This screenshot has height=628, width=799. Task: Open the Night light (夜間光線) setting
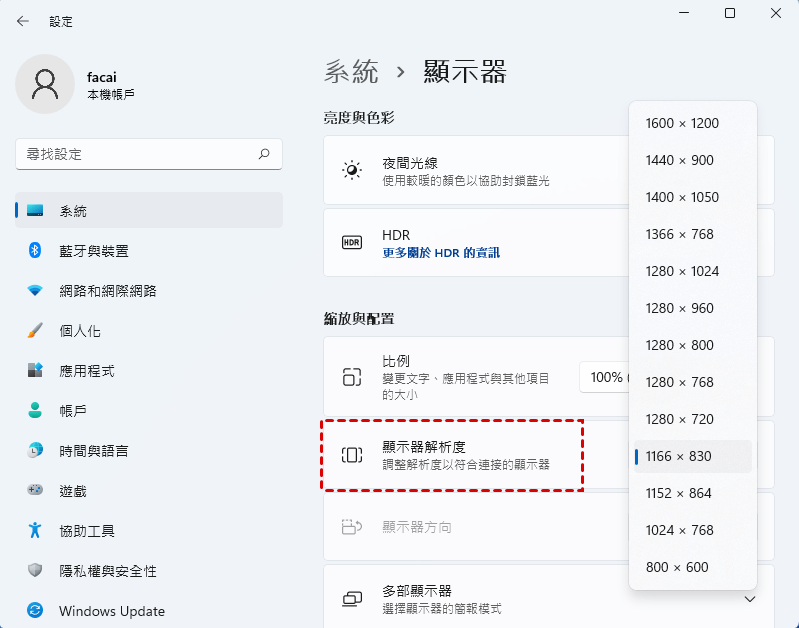(470, 171)
